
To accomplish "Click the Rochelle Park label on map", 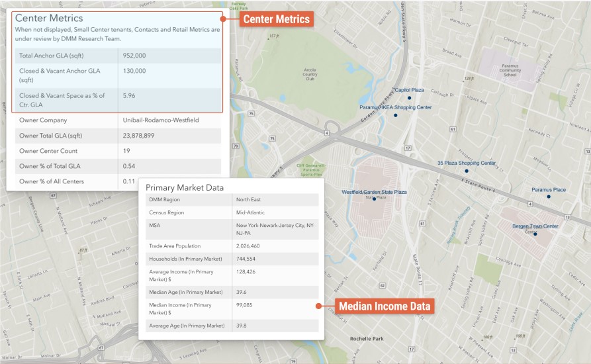I will [x=367, y=339].
